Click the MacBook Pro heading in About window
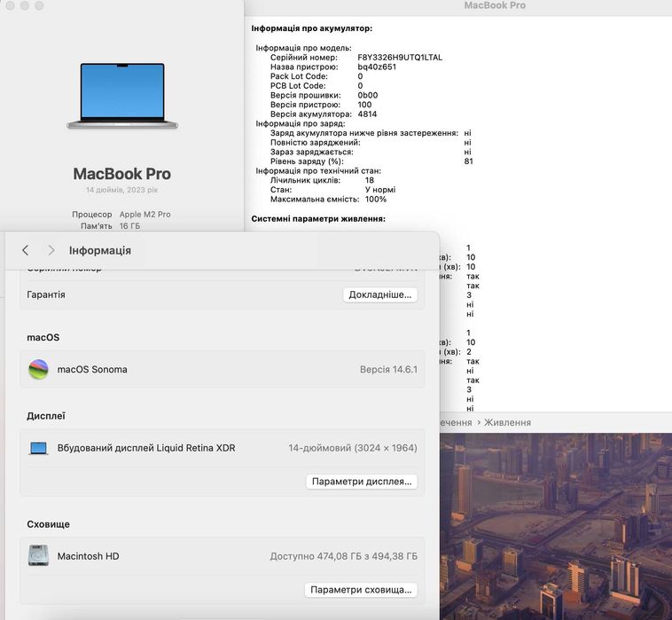 click(x=122, y=174)
